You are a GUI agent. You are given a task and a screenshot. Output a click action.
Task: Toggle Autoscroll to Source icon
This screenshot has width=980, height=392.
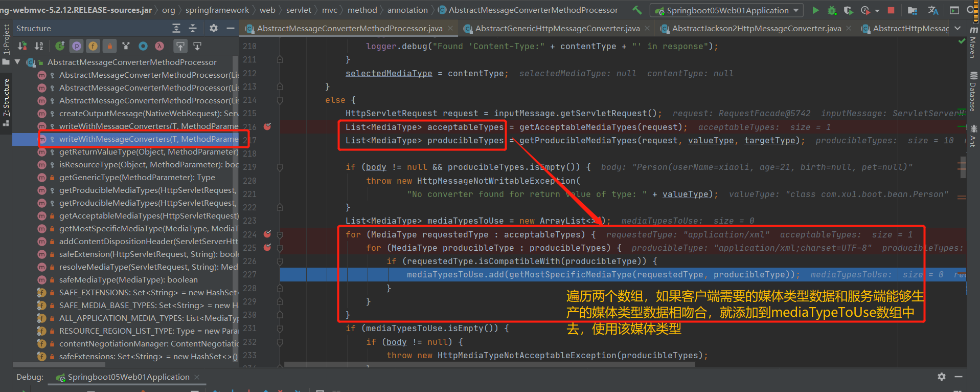180,46
